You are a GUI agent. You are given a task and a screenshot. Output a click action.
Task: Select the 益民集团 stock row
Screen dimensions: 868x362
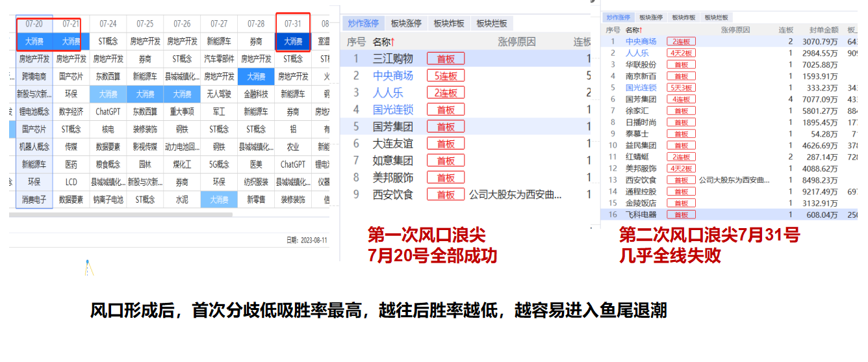click(x=730, y=146)
